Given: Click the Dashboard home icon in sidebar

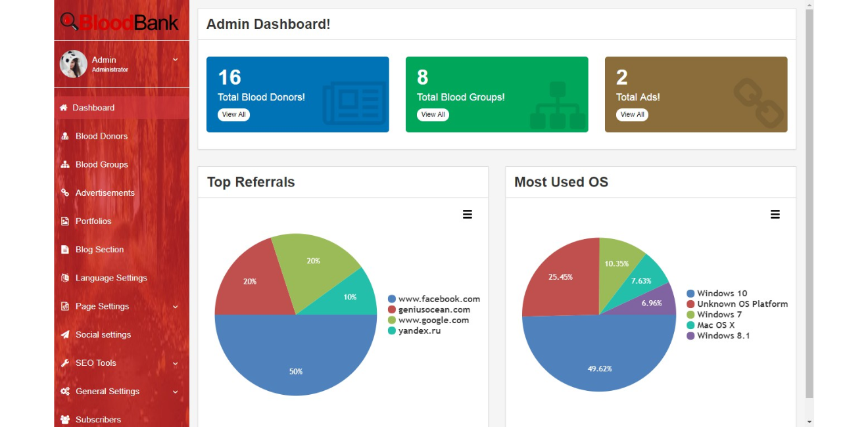Looking at the screenshot, I should 64,108.
